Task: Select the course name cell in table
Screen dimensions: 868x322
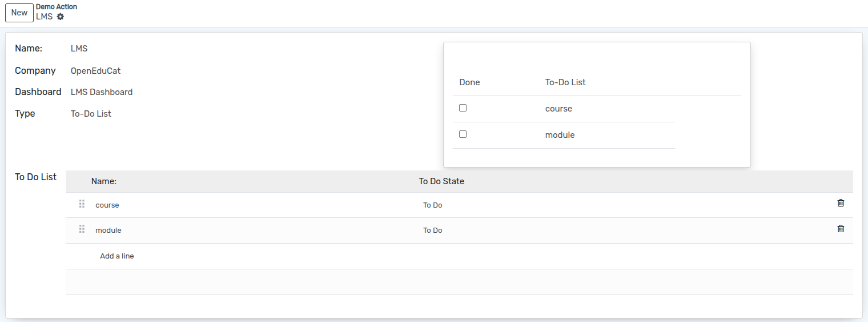Action: 107,205
